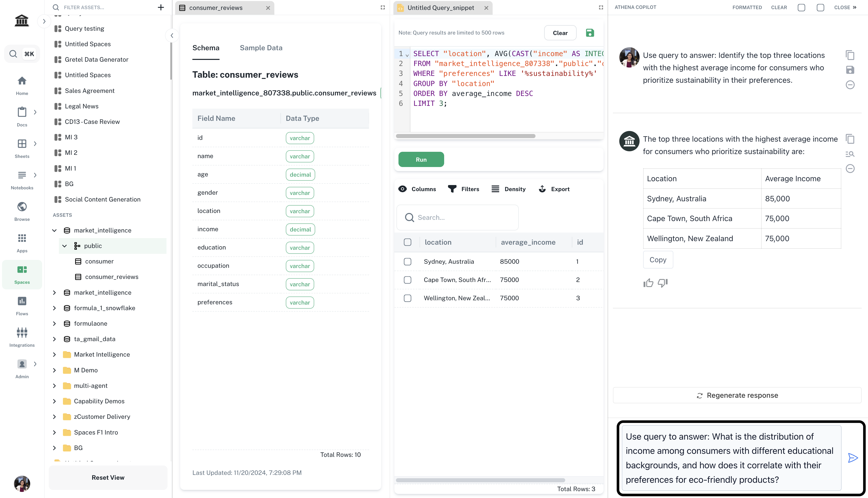Check the Sydney, Australia row checkbox
868x498 pixels.
(x=407, y=262)
